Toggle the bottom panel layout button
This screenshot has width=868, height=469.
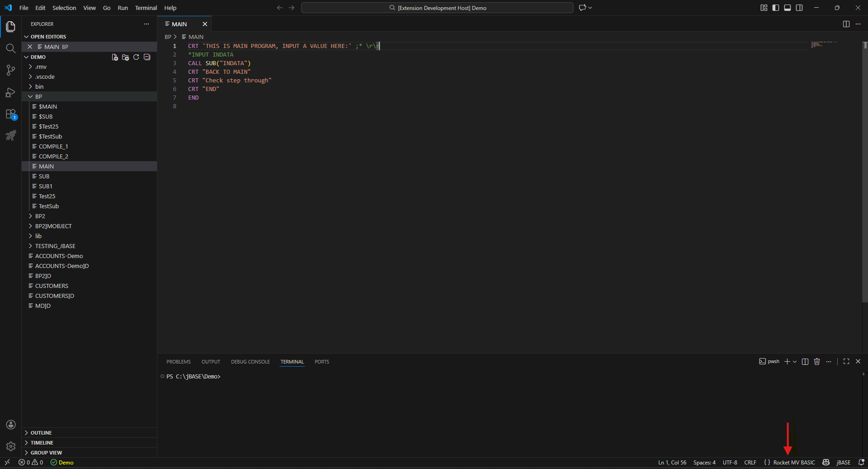787,8
